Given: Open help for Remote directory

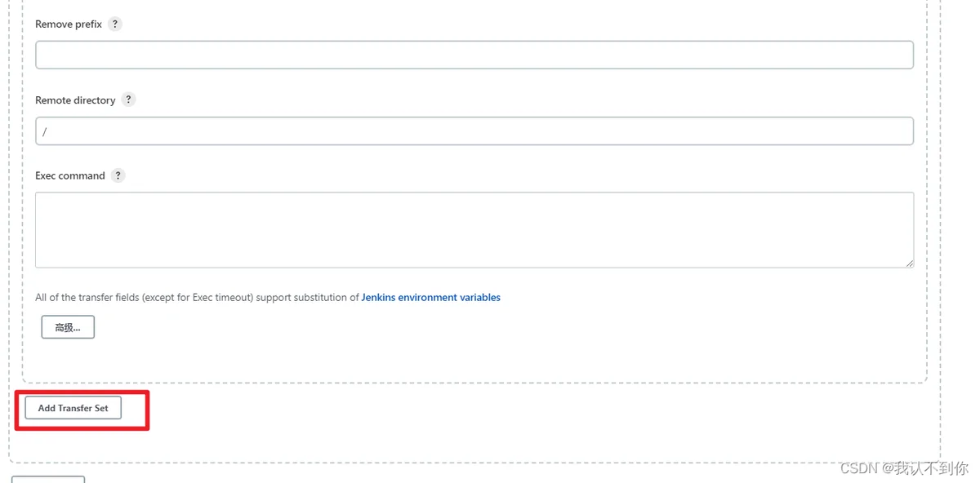Looking at the screenshot, I should 128,100.
